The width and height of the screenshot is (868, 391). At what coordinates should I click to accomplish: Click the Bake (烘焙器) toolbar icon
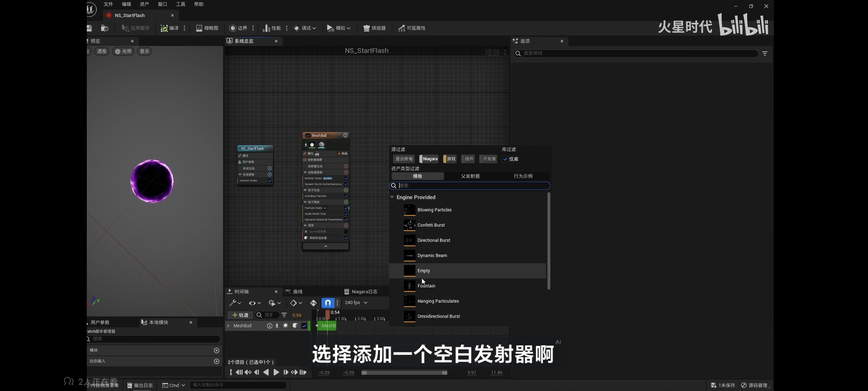[366, 28]
